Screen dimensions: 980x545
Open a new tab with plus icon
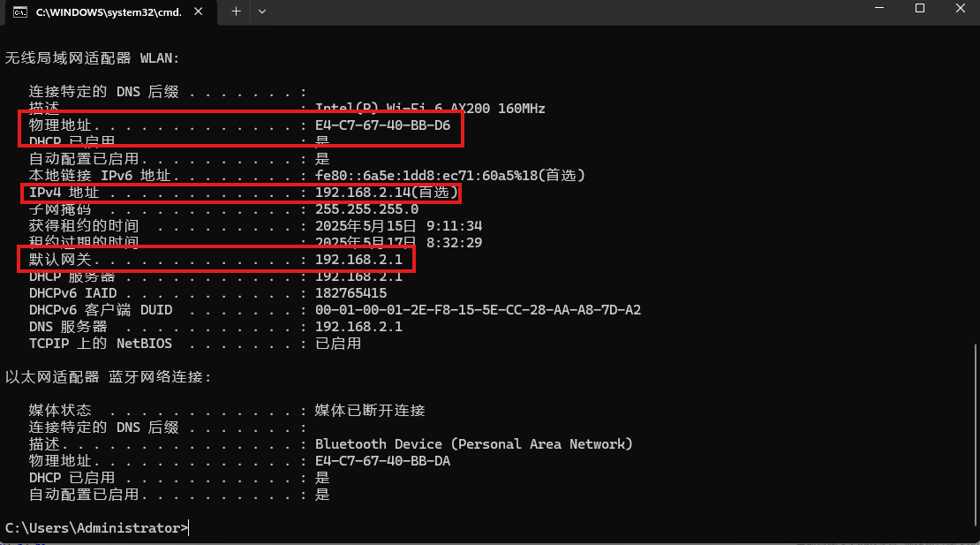(236, 11)
